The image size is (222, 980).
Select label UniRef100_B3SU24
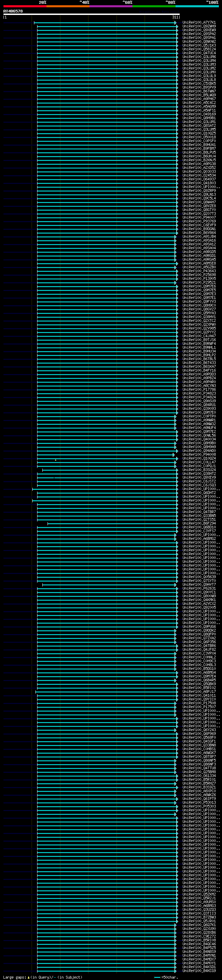tap(199, 470)
